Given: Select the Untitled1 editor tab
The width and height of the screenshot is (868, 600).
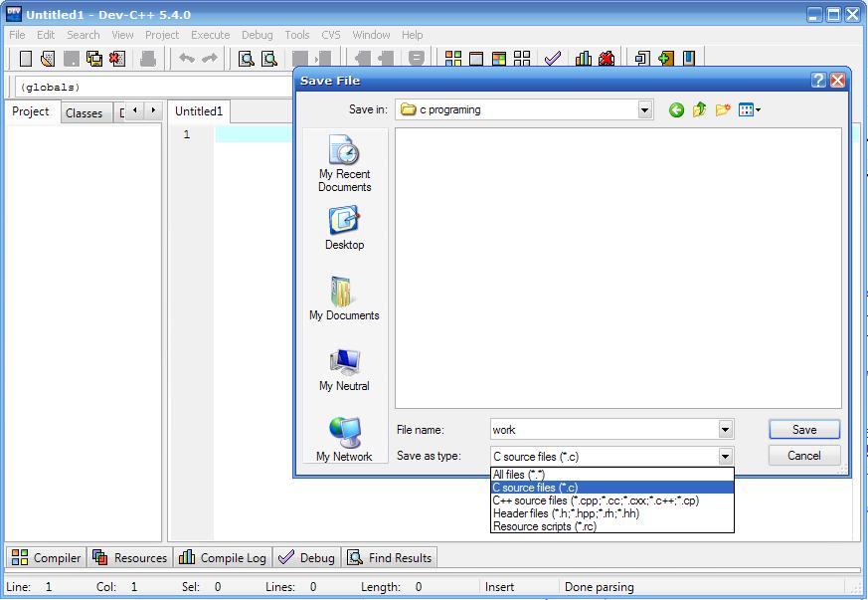Looking at the screenshot, I should pyautogui.click(x=199, y=111).
